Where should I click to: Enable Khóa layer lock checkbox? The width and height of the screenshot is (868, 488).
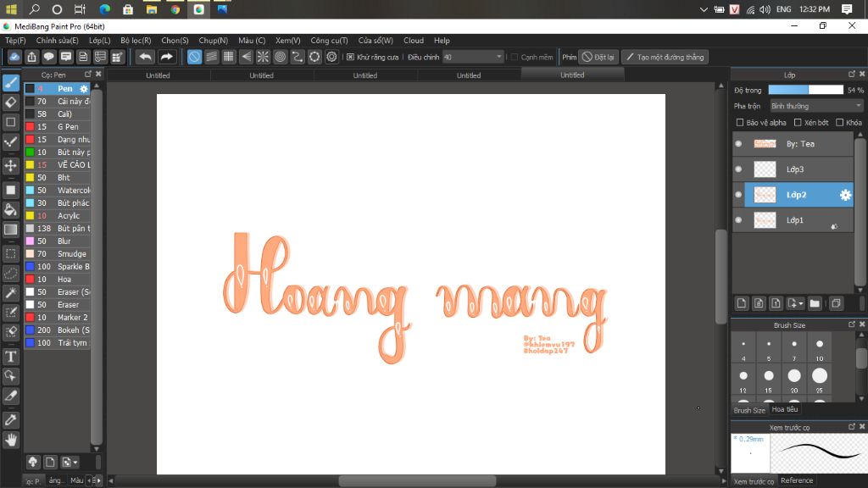pos(840,122)
